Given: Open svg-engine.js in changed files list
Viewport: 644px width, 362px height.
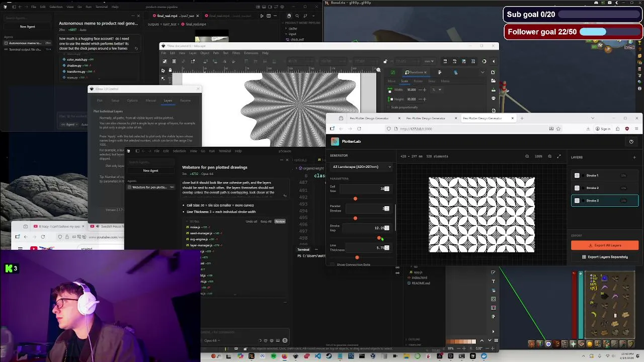Looking at the screenshot, I should [200, 239].
